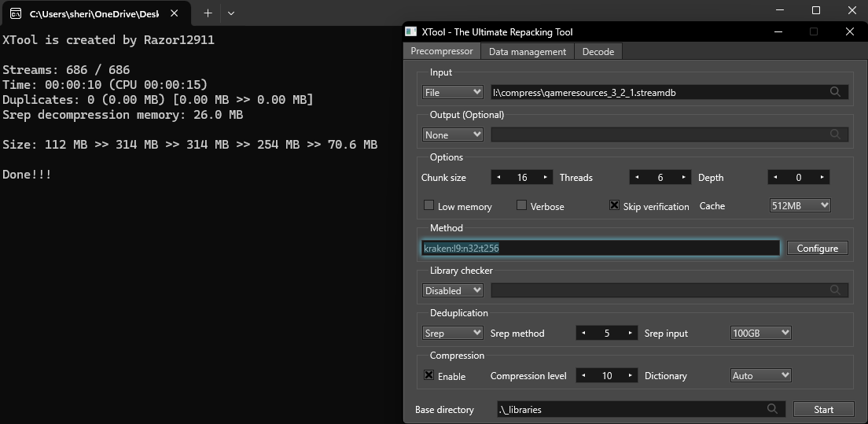
Task: Click the Srep method value 5
Action: tap(607, 333)
